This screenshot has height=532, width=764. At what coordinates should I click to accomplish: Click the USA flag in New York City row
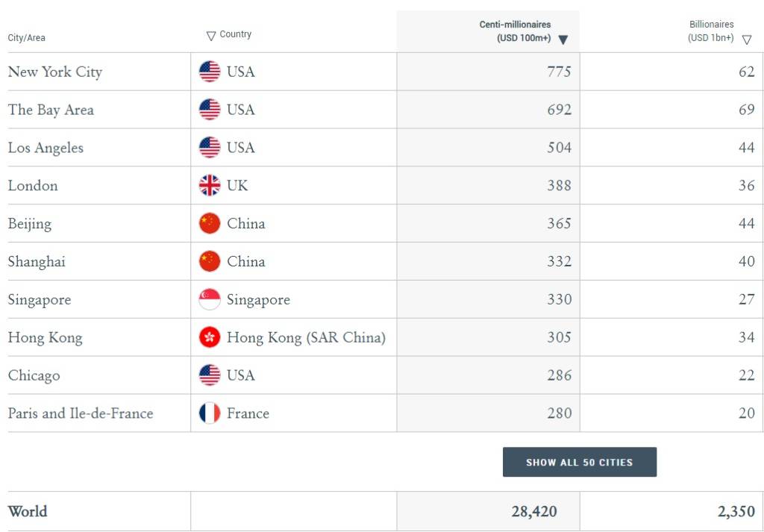pos(210,72)
